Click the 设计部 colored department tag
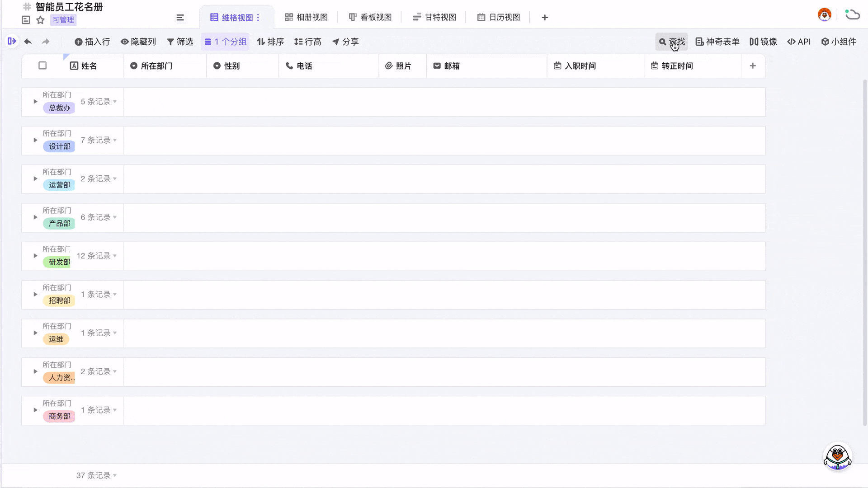Screen dimensions: 868x488 point(59,146)
